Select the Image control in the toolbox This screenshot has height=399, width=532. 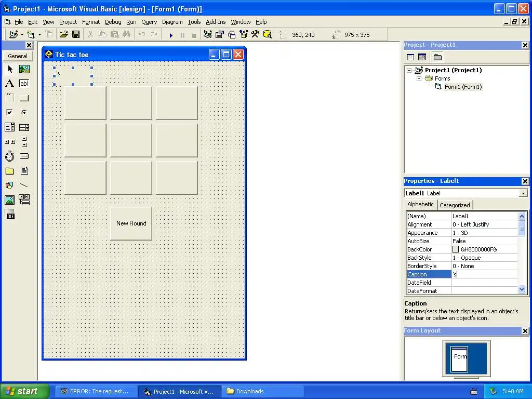[10, 200]
